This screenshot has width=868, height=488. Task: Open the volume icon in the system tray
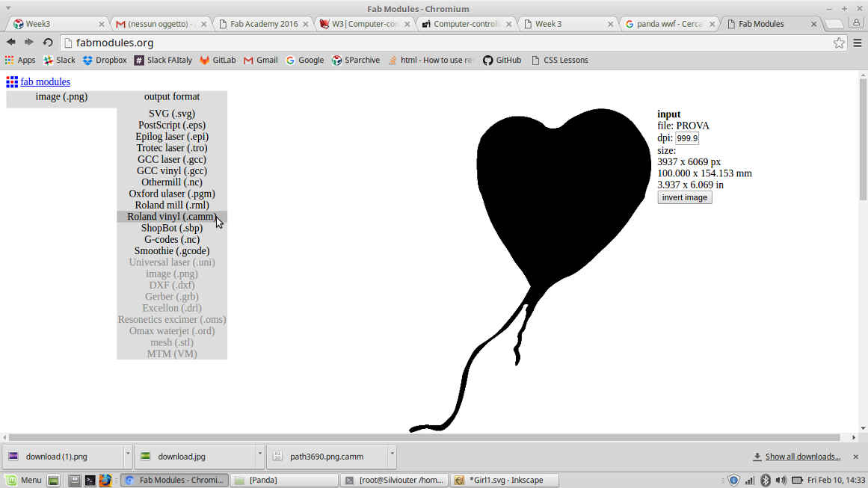pos(781,481)
